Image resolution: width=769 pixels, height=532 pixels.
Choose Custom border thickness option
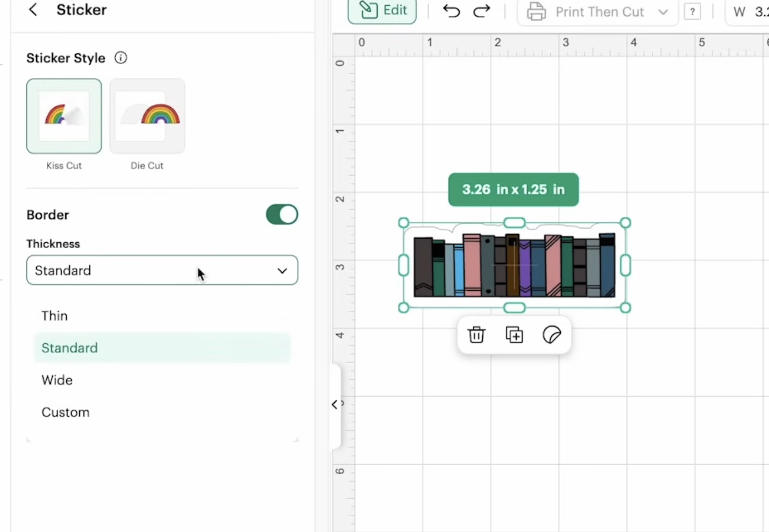click(65, 412)
